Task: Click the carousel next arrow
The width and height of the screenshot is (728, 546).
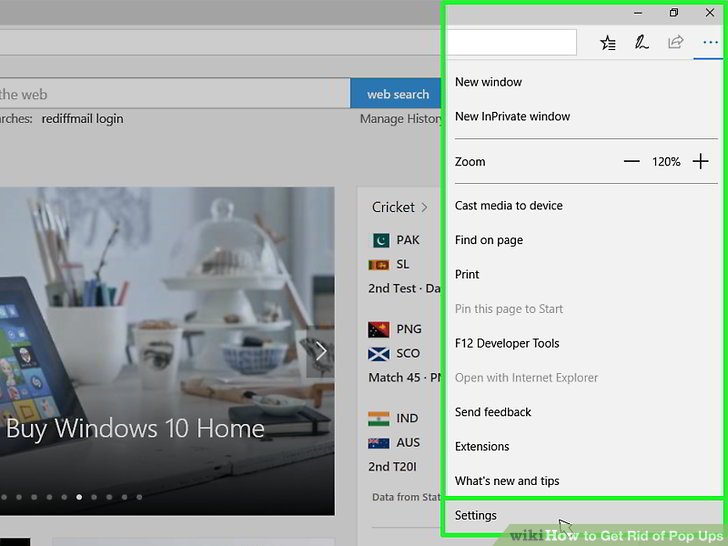Action: pyautogui.click(x=320, y=351)
